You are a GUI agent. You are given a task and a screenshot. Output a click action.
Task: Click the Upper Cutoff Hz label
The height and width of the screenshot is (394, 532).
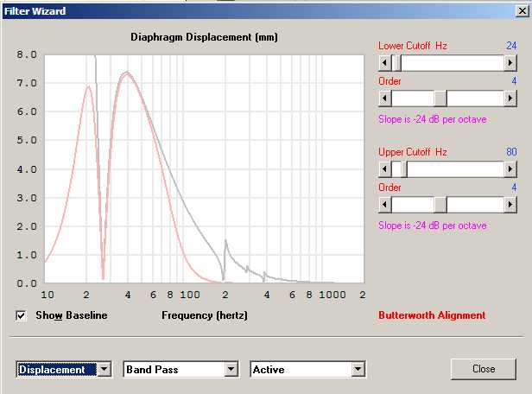413,152
